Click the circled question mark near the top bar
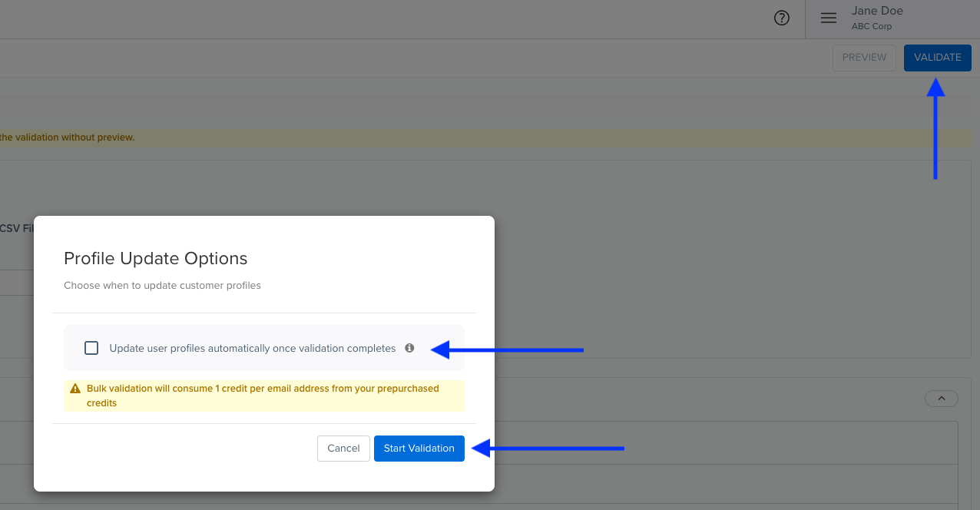Viewport: 980px width, 510px height. click(782, 18)
